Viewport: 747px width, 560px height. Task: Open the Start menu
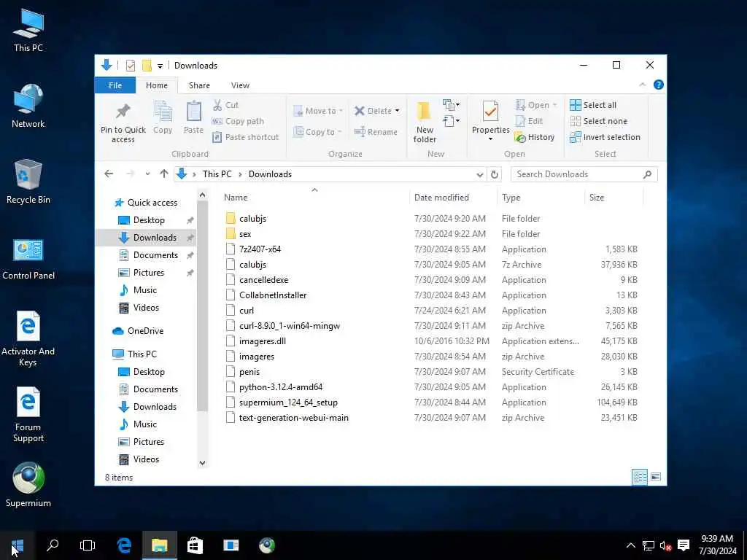pos(18,545)
